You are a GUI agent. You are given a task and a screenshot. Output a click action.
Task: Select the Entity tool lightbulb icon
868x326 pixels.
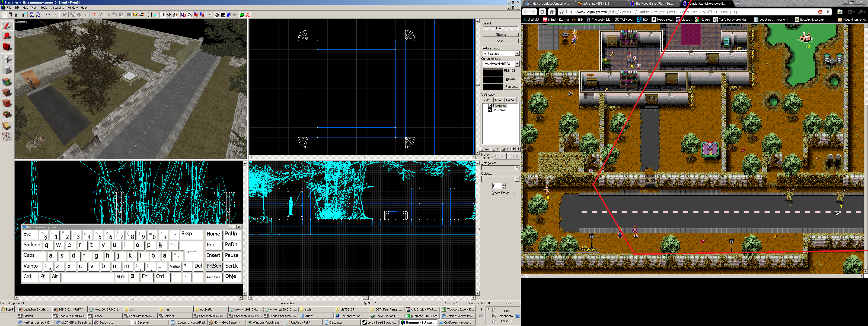(x=7, y=59)
